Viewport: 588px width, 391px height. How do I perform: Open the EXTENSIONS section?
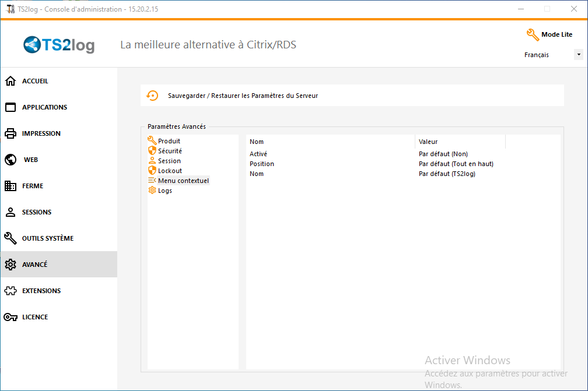coord(59,291)
